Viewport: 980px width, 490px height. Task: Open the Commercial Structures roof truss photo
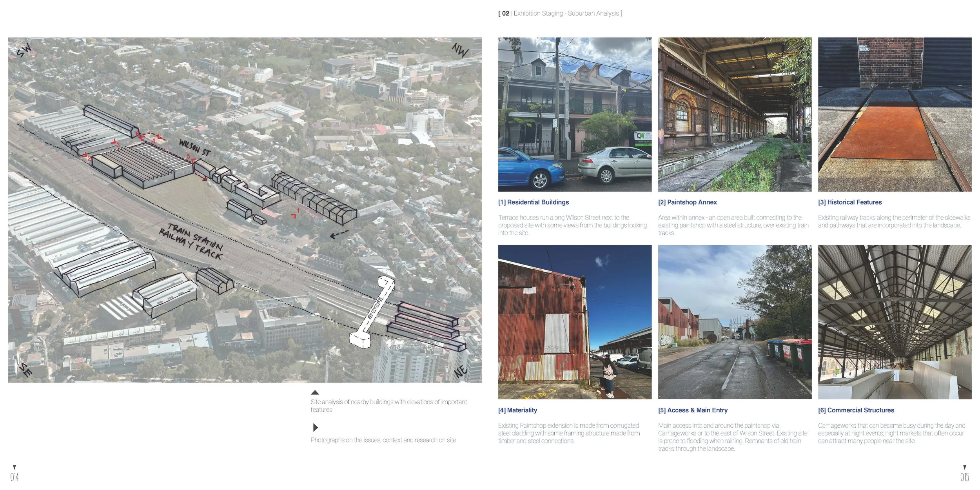(895, 322)
